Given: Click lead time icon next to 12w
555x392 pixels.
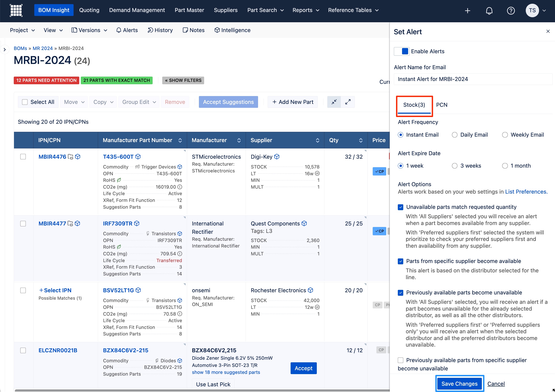Looking at the screenshot, I should [317, 307].
